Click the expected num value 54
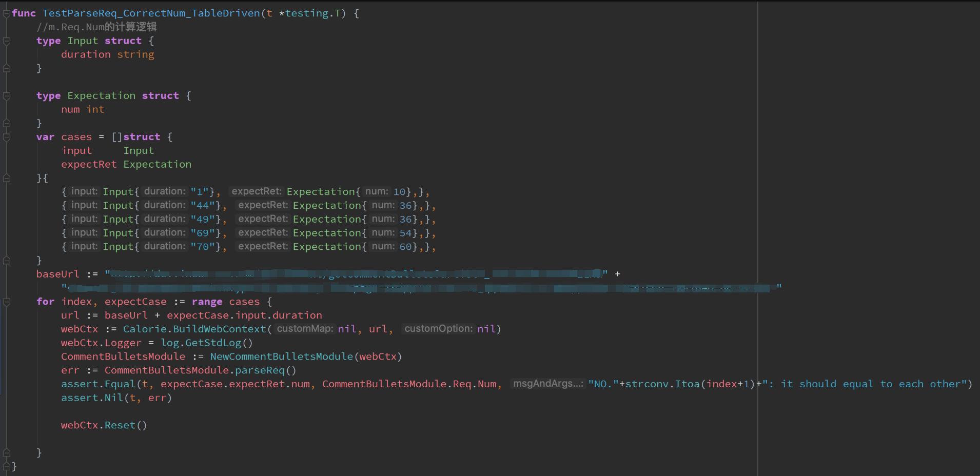This screenshot has width=980, height=476. (x=405, y=233)
